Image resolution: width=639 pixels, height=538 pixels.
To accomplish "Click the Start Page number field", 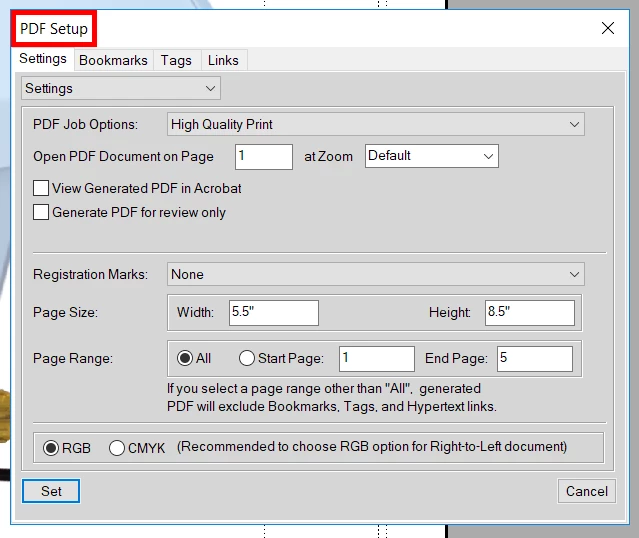I will tap(377, 359).
